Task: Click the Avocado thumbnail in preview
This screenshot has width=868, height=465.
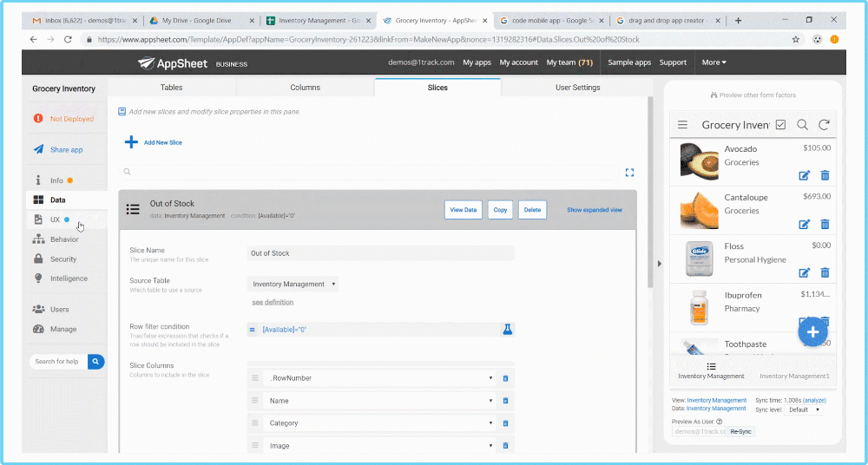Action: click(700, 161)
